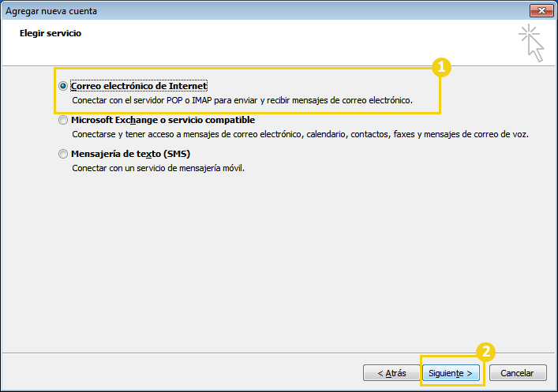Select Microsoft Exchange o servicio compatible radio
Image resolution: width=558 pixels, height=392 pixels.
(x=63, y=120)
